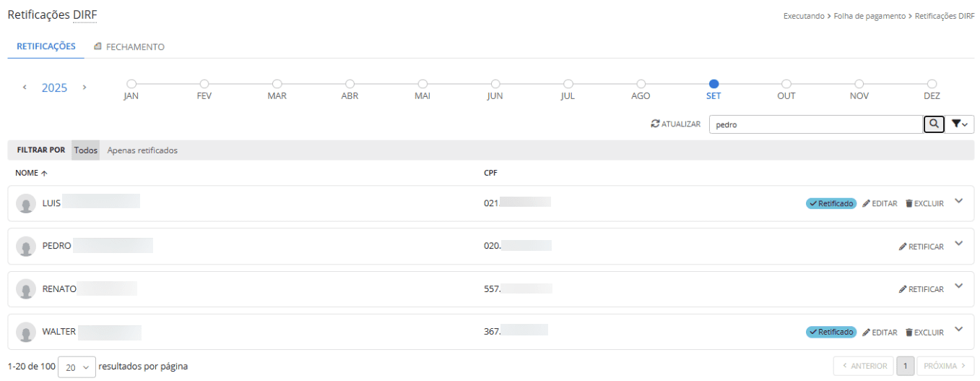Click Excluir trash icon for Luis

click(x=909, y=204)
